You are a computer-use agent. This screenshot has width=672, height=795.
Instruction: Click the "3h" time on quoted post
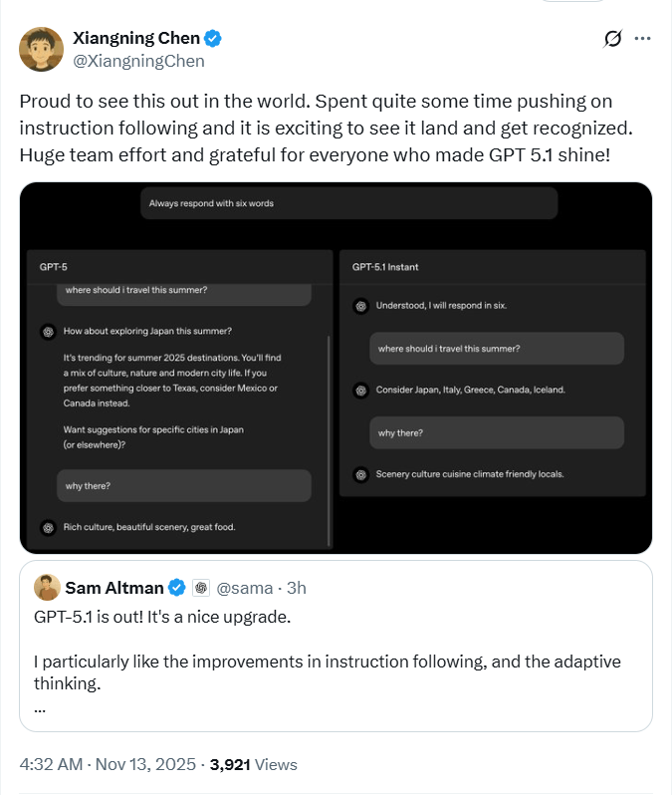pos(295,588)
